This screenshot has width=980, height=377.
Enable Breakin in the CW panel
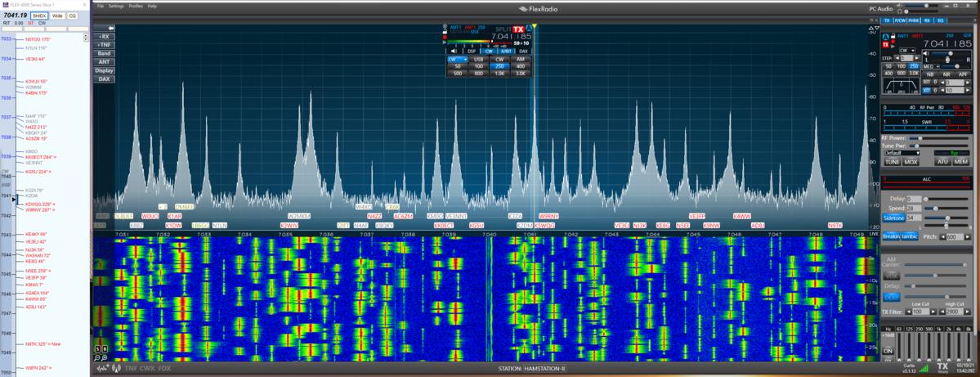890,237
